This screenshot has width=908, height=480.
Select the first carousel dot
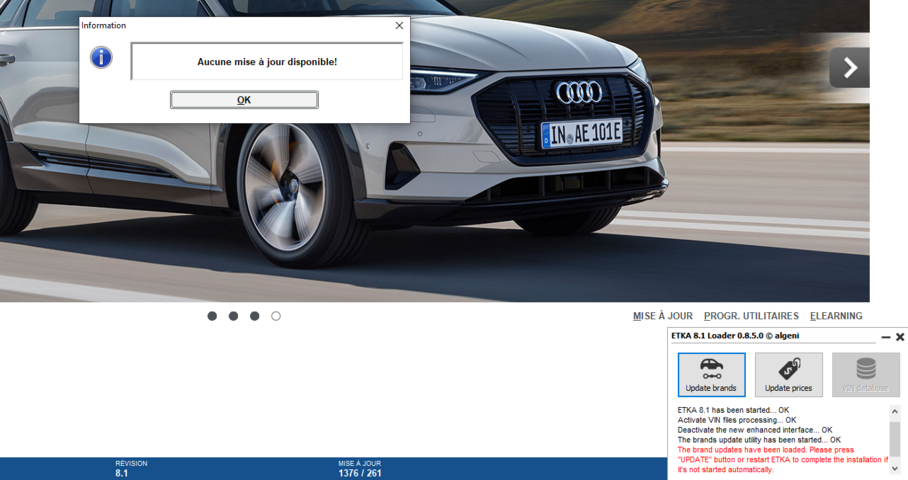[x=212, y=316]
